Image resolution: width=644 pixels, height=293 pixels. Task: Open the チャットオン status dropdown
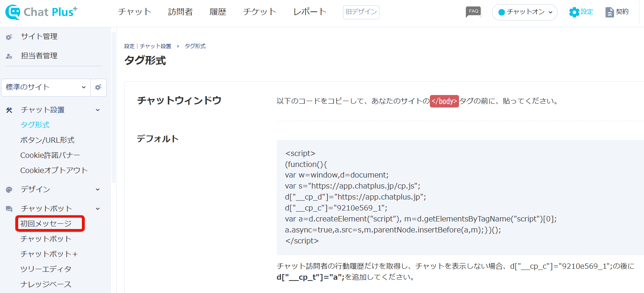[x=525, y=12]
